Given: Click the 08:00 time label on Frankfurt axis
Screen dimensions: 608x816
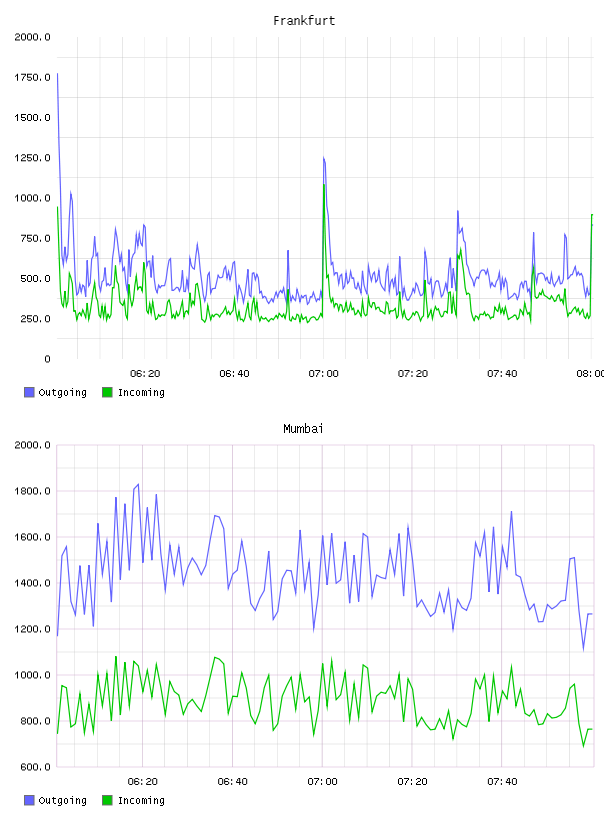Looking at the screenshot, I should (x=591, y=374).
